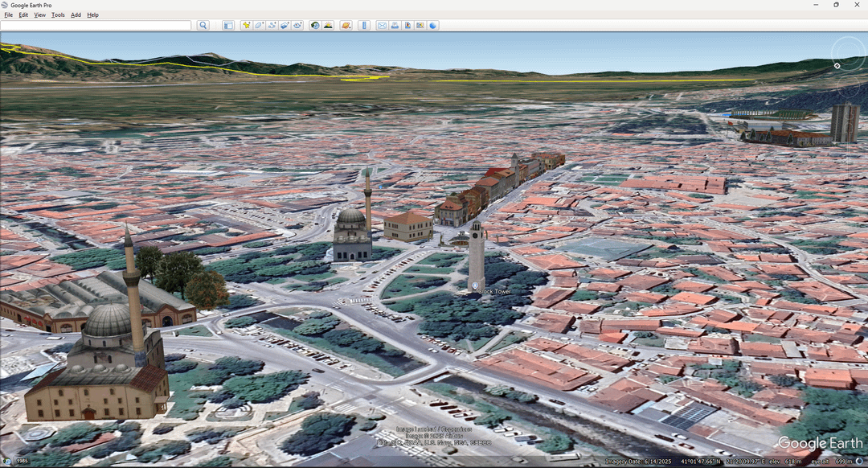Click the Email view icon
Viewport: 868px width, 468px height.
[x=382, y=26]
